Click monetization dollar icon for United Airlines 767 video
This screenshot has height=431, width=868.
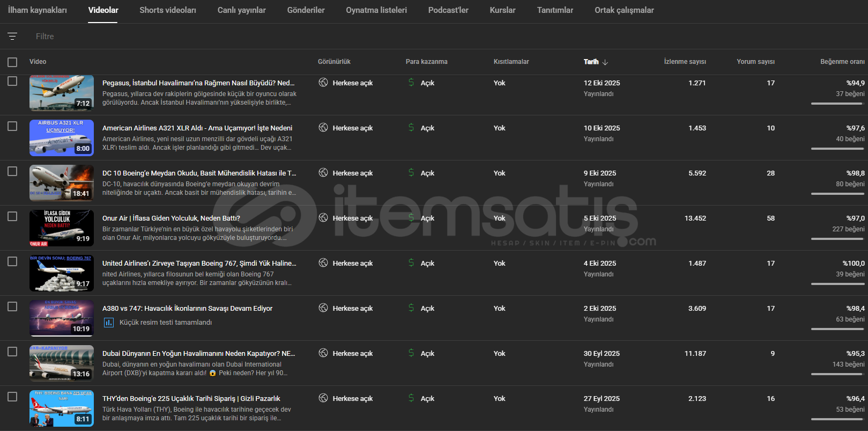tap(411, 262)
